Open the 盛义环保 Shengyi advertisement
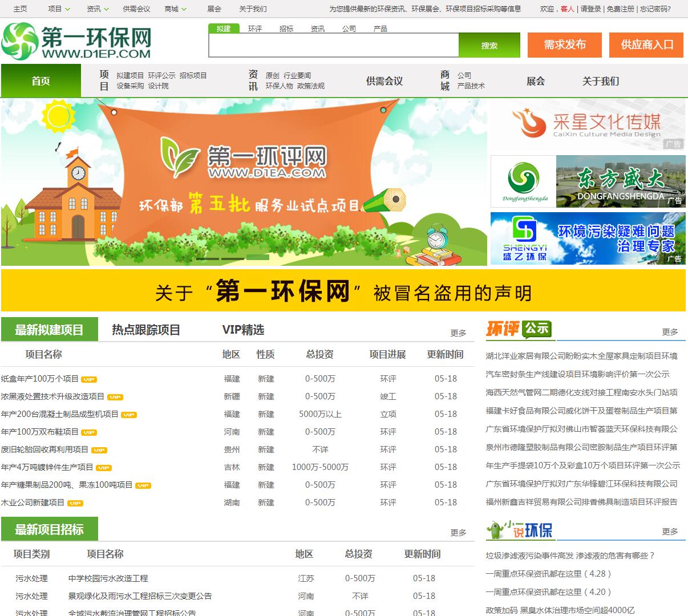Viewport: 688px width, 616px height. click(x=588, y=238)
